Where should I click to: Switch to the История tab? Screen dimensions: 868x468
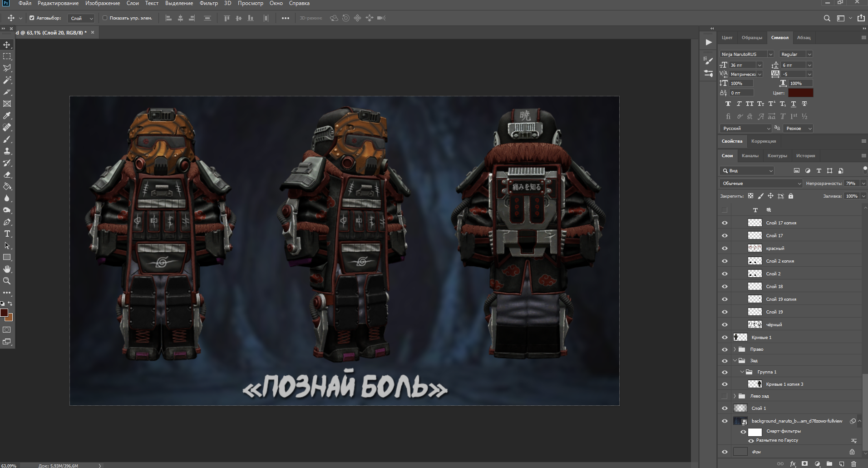(x=805, y=155)
